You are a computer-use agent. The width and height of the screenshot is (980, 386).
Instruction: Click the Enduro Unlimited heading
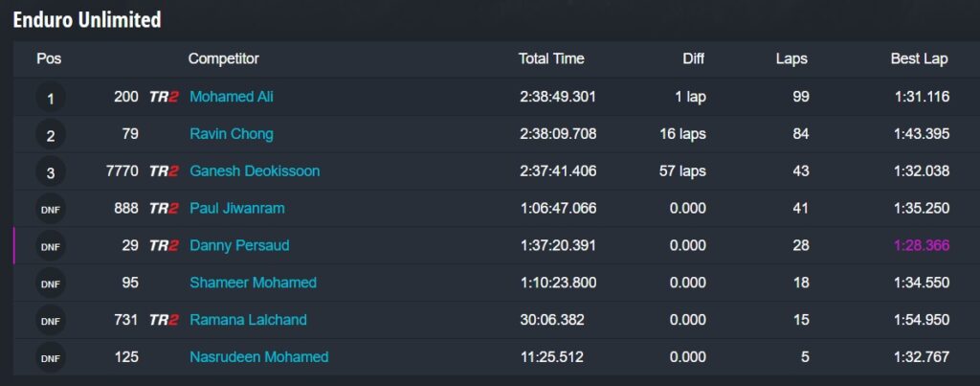click(x=87, y=19)
